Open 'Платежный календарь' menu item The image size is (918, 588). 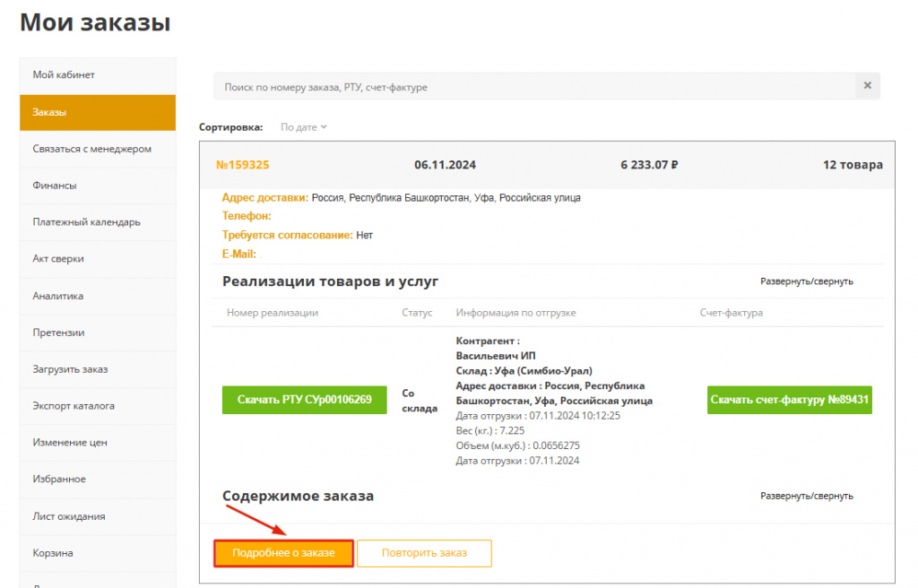tap(86, 222)
